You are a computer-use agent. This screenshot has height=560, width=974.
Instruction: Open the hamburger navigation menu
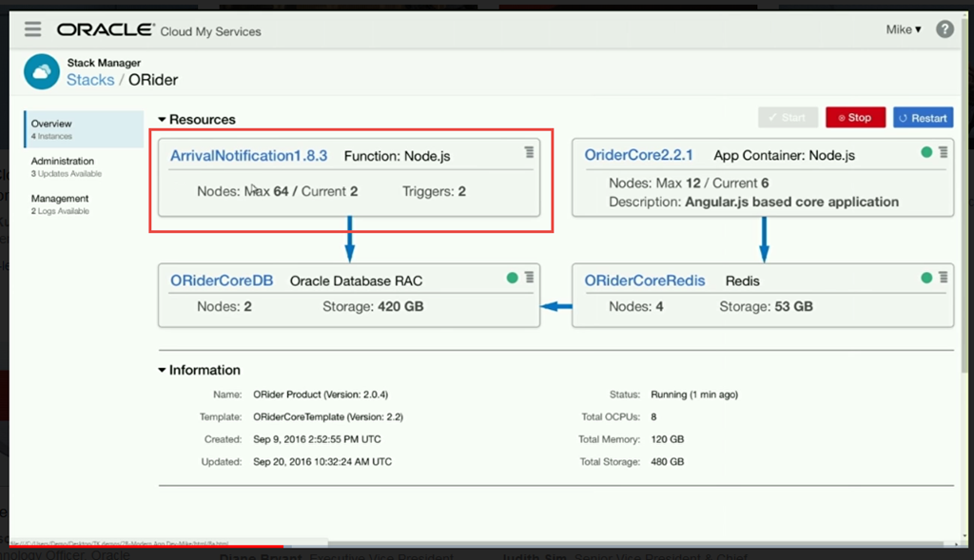click(33, 29)
